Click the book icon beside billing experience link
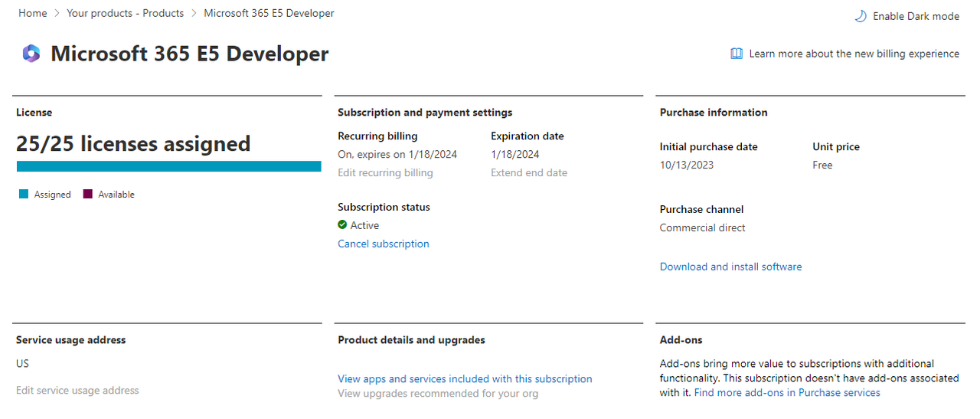 click(737, 54)
